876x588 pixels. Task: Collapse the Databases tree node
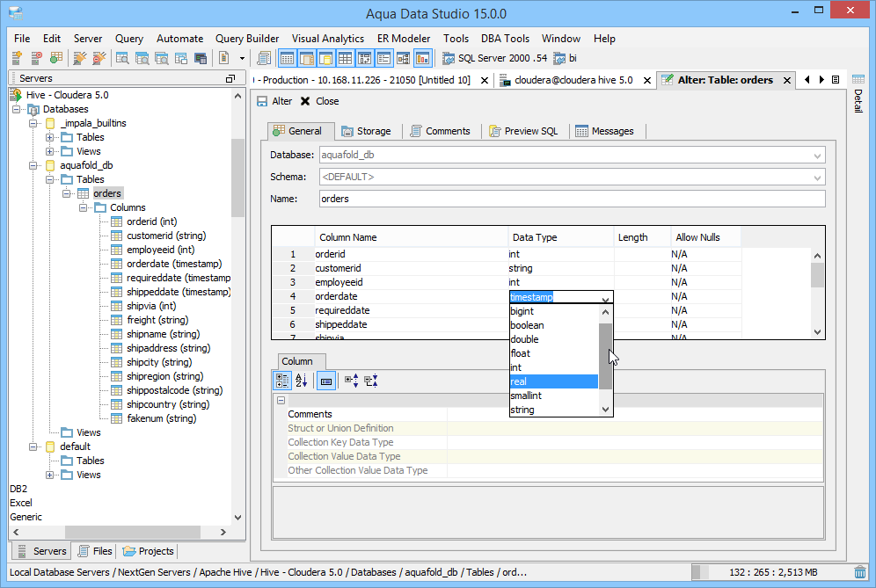(16, 110)
